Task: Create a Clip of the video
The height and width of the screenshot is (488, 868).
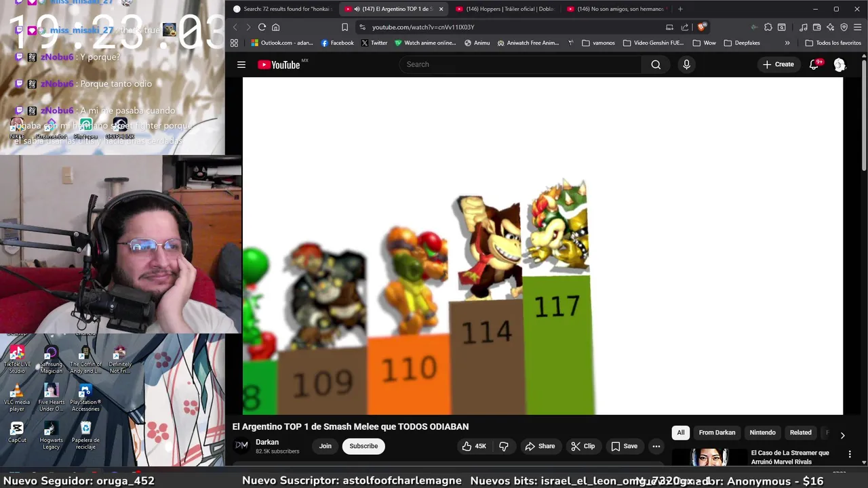Action: tap(583, 446)
